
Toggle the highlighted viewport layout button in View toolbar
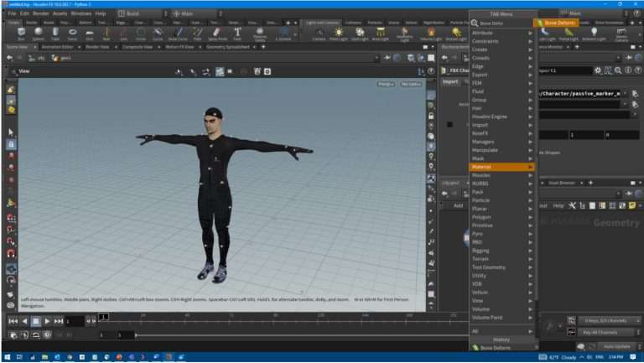(x=220, y=72)
